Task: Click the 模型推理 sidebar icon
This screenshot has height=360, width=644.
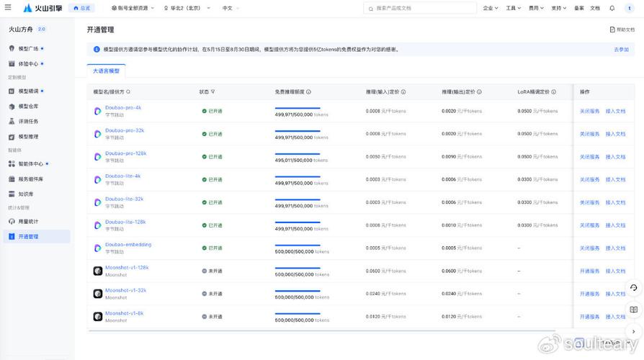Action: pos(12,137)
